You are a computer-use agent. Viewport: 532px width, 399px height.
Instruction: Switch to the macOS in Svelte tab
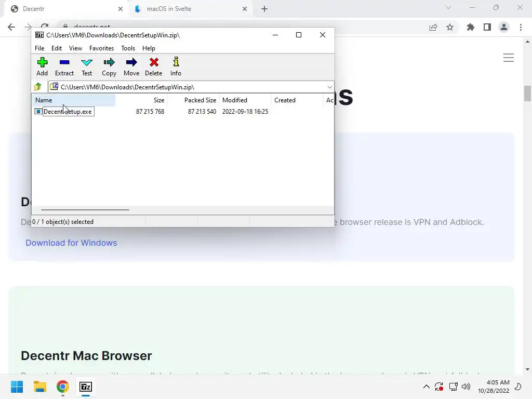[x=190, y=9]
